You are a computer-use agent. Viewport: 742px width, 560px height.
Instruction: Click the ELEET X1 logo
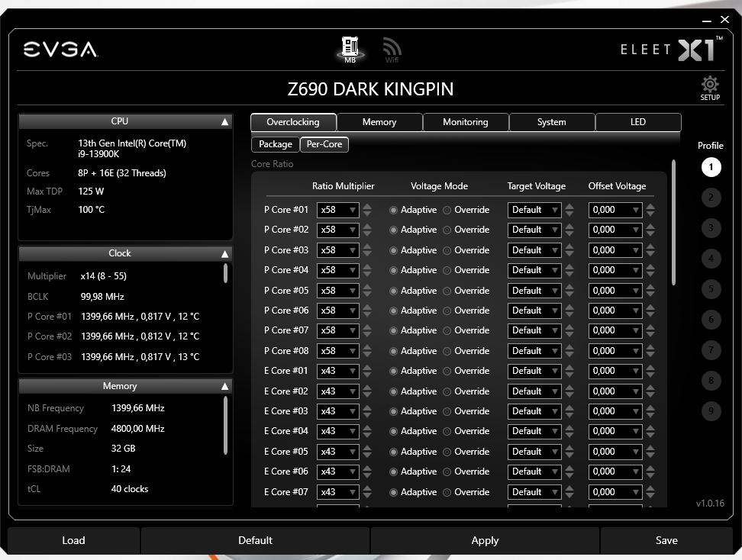coord(669,49)
